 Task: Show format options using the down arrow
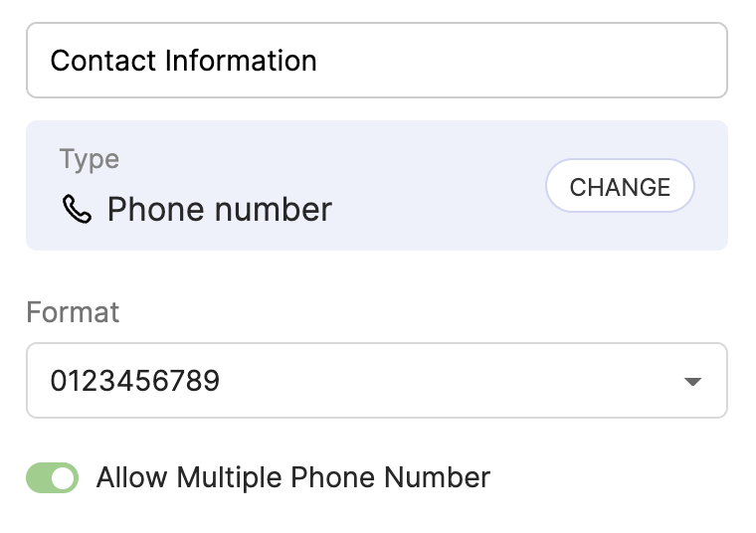693,382
